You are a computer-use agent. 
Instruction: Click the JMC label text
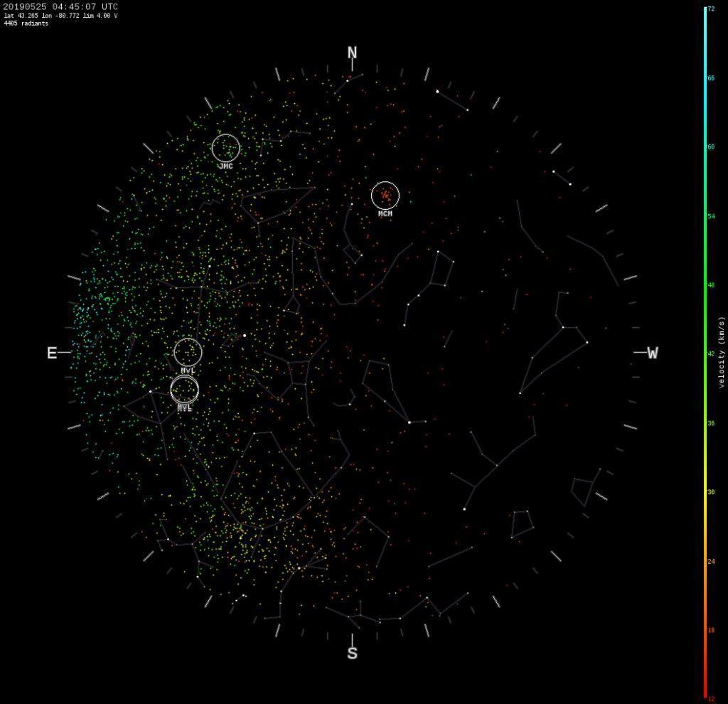pyautogui.click(x=225, y=165)
